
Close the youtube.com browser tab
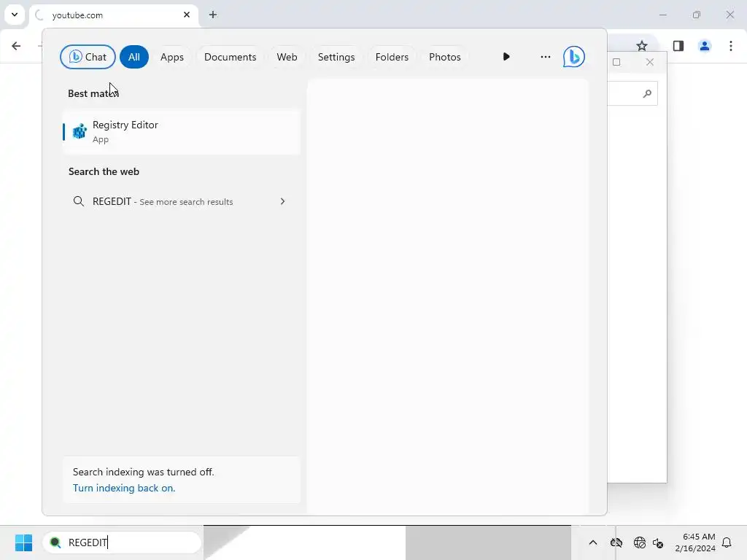[x=187, y=15]
